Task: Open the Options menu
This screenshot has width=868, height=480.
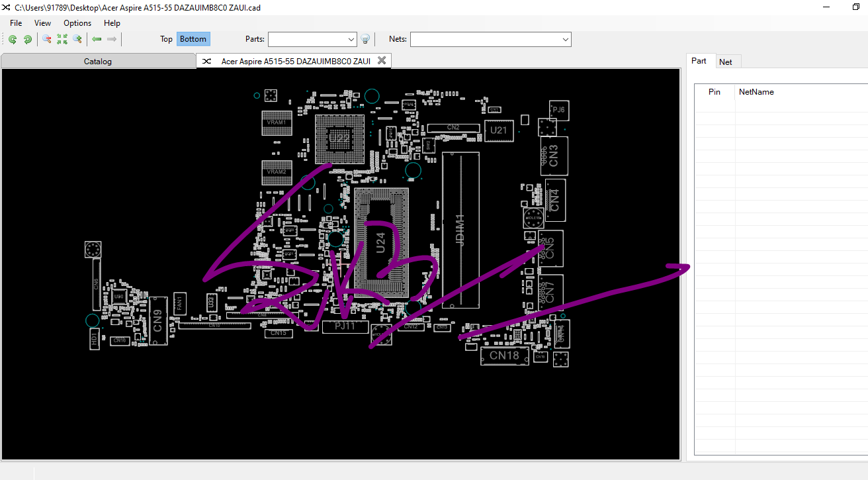Action: click(x=77, y=23)
